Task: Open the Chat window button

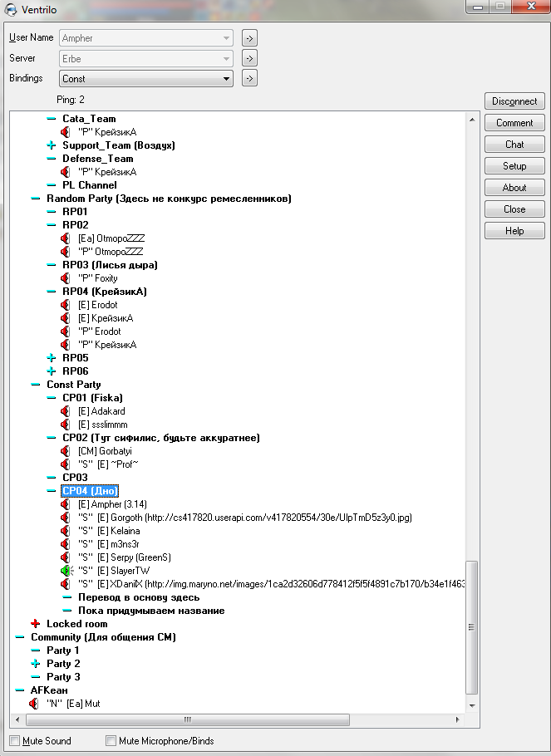Action: coord(514,145)
